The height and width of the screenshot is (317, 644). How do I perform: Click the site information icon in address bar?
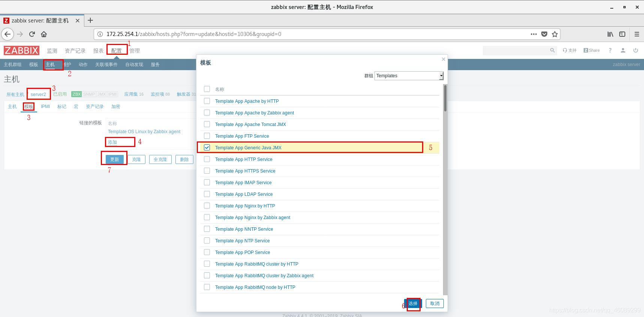(x=100, y=34)
